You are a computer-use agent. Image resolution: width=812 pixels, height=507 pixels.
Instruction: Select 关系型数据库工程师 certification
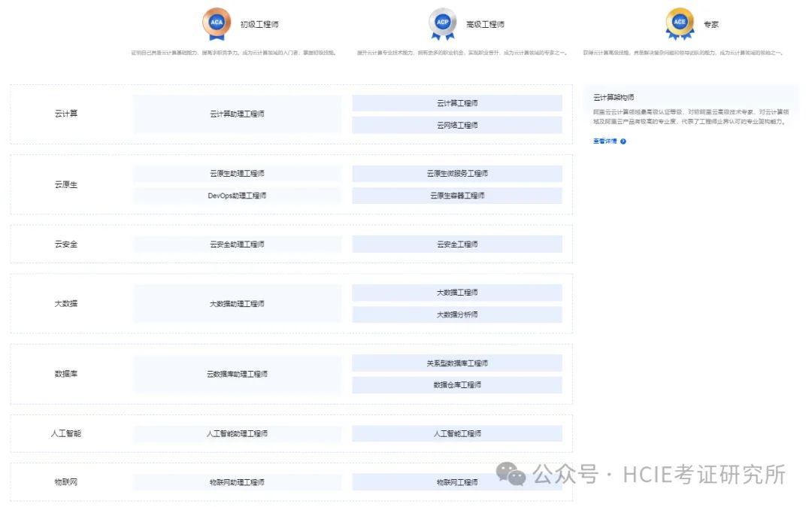point(457,363)
